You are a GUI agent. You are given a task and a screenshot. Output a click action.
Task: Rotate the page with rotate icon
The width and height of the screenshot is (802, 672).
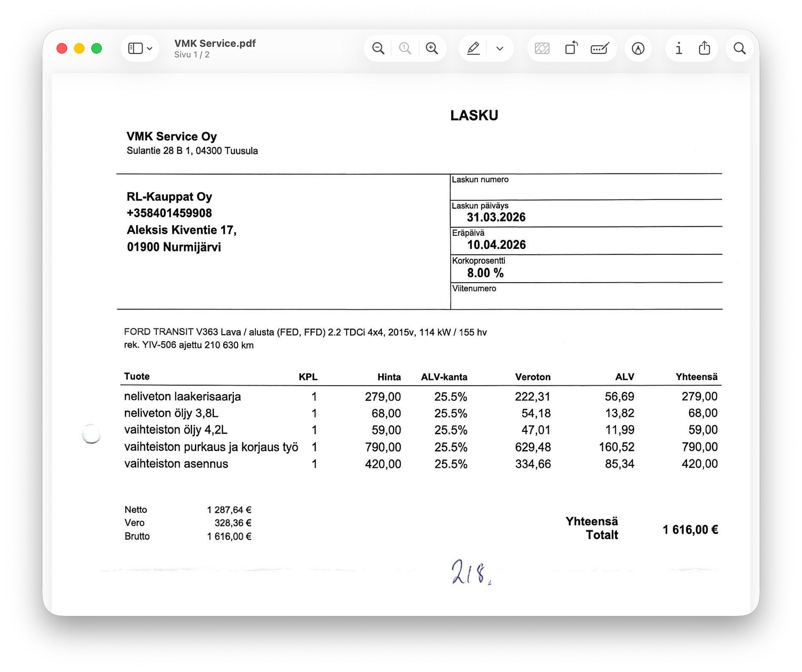(571, 49)
